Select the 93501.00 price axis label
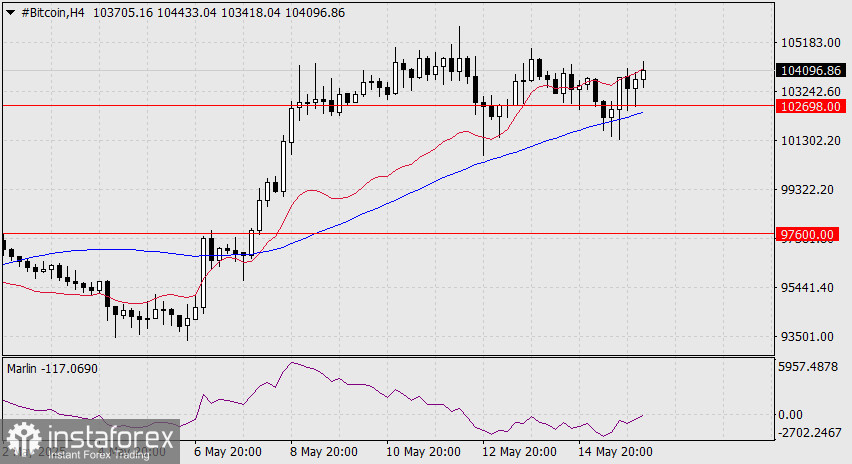The image size is (852, 464). [x=807, y=337]
